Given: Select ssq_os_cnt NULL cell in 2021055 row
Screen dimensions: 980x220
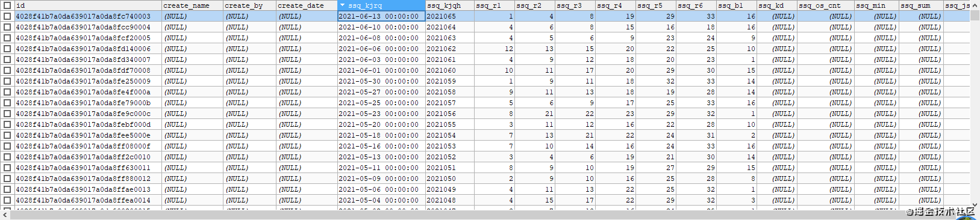Looking at the screenshot, I should pyautogui.click(x=826, y=124).
